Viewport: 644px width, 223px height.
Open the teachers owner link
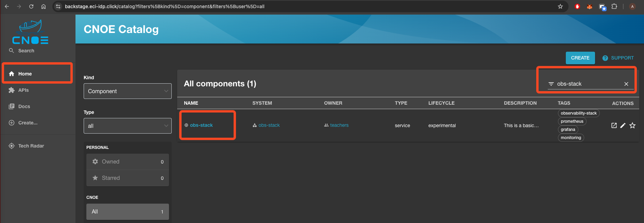click(339, 125)
